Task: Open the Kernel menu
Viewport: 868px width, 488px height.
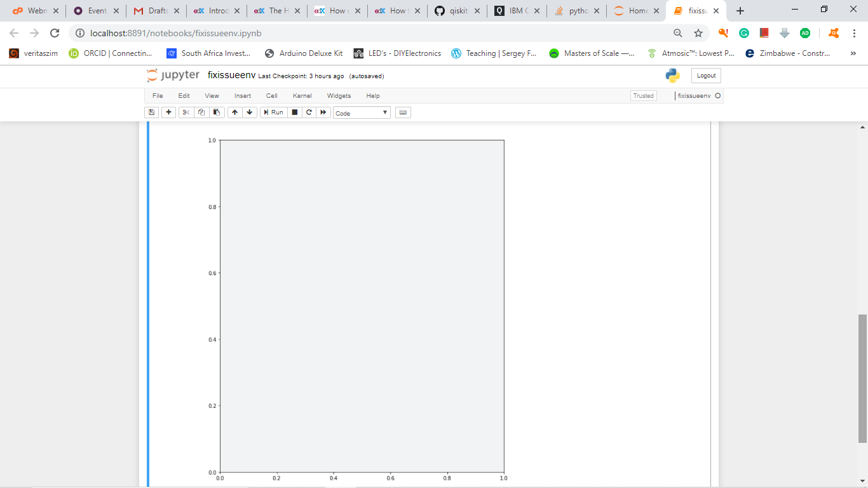Action: click(302, 95)
